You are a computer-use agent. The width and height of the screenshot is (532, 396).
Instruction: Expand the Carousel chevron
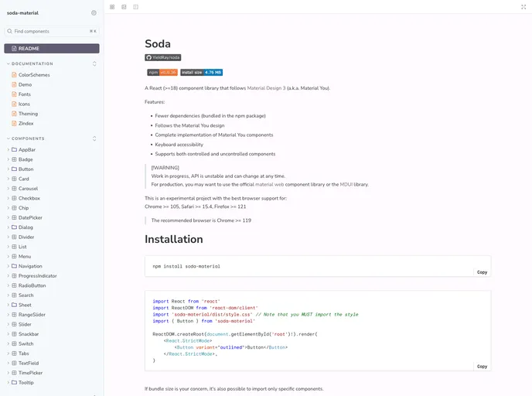pos(9,188)
